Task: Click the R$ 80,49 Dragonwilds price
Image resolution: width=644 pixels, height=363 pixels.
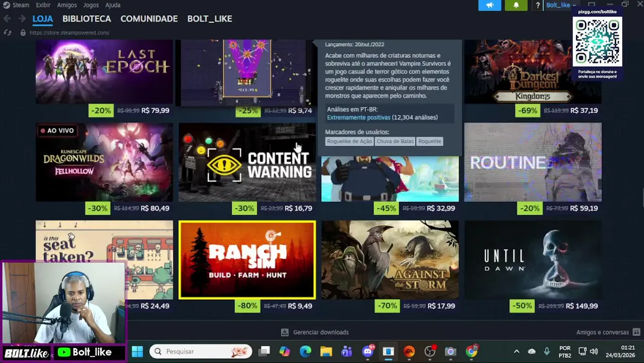Action: (155, 208)
